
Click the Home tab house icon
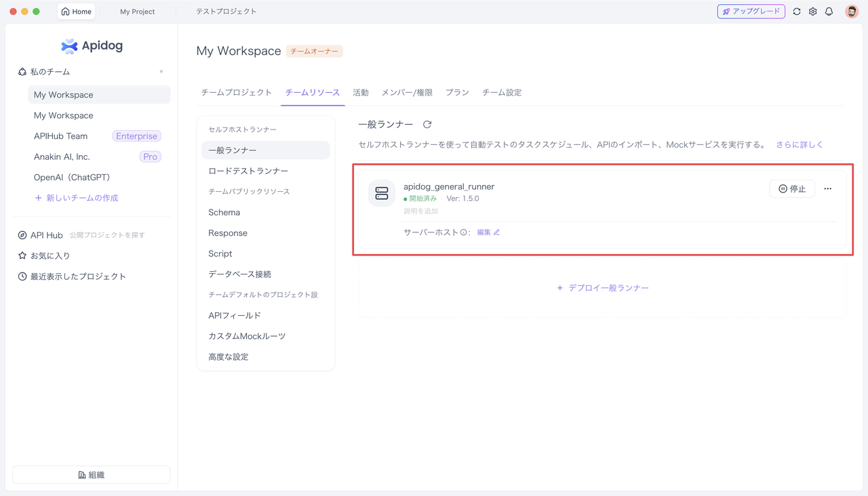pyautogui.click(x=65, y=12)
